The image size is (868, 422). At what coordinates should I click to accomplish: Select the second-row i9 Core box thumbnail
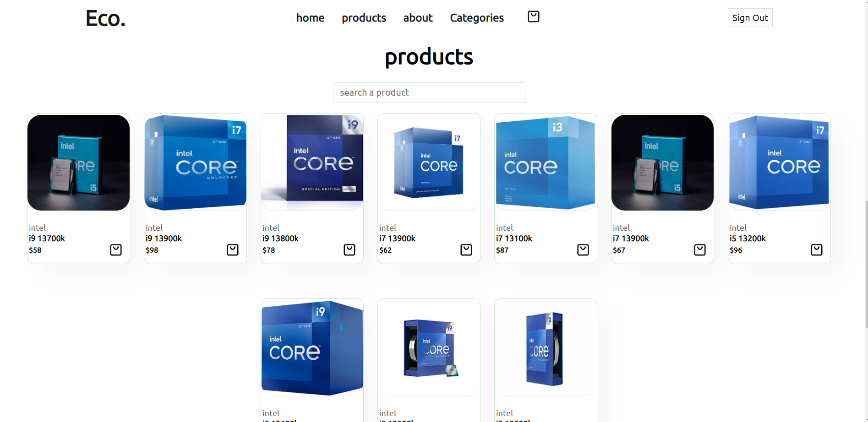coord(312,348)
